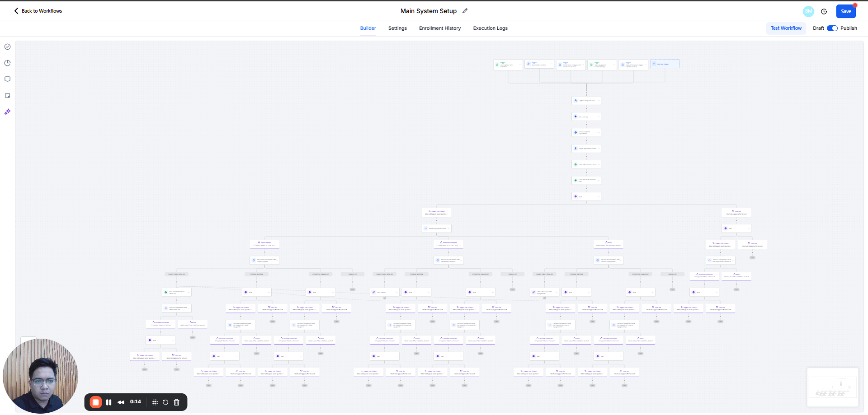Rewind the screen recording
Screen dimensions: 868x415
coord(121,402)
